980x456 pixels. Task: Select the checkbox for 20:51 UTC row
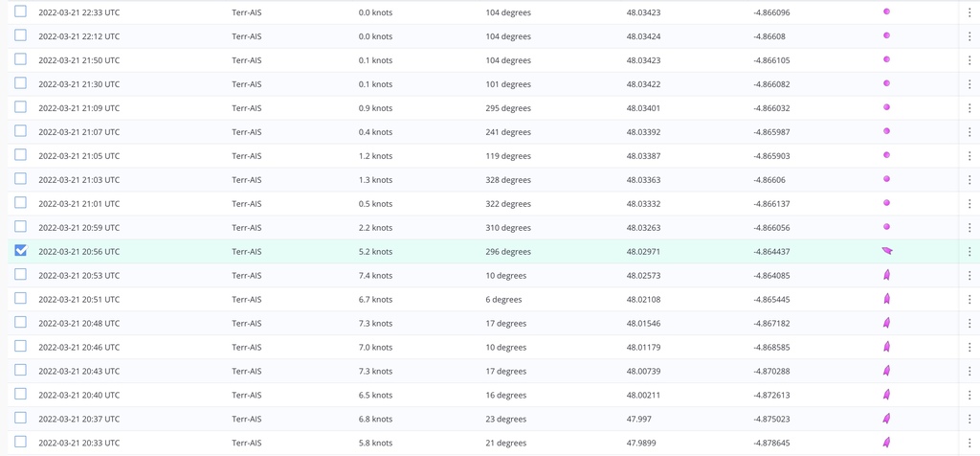[21, 298]
